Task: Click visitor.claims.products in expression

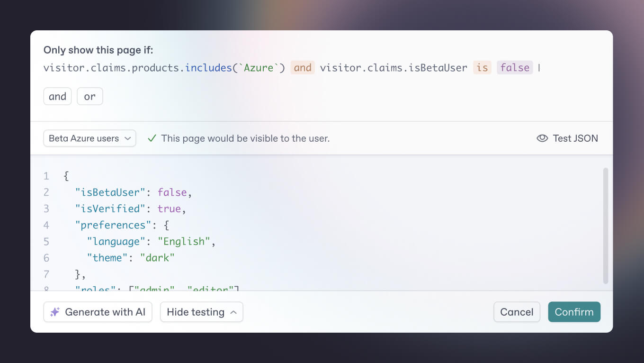Action: [x=111, y=68]
